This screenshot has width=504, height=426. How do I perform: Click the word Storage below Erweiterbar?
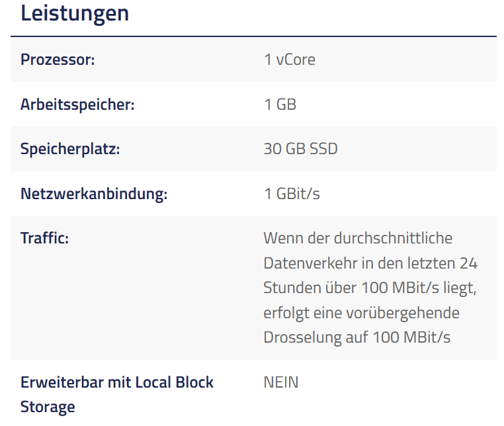[48, 407]
